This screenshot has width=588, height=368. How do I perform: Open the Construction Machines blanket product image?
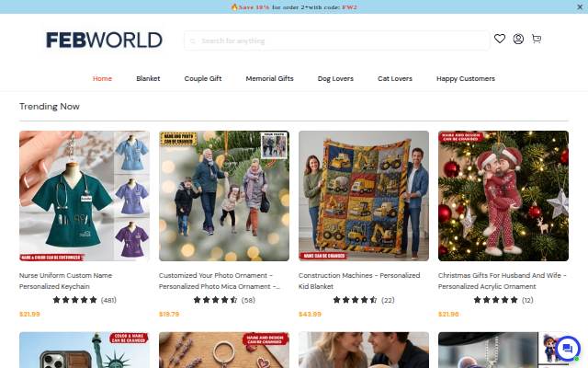click(x=364, y=196)
